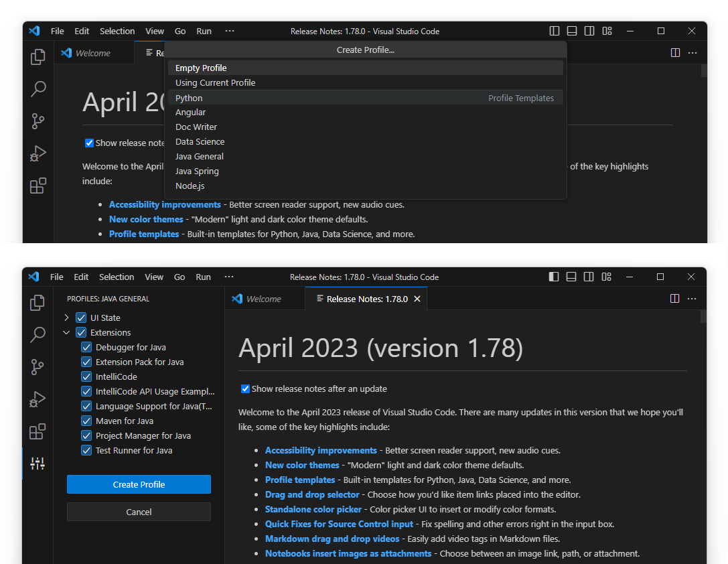Uncheck the UI State checkbox
This screenshot has height=564, width=728.
pyautogui.click(x=81, y=318)
